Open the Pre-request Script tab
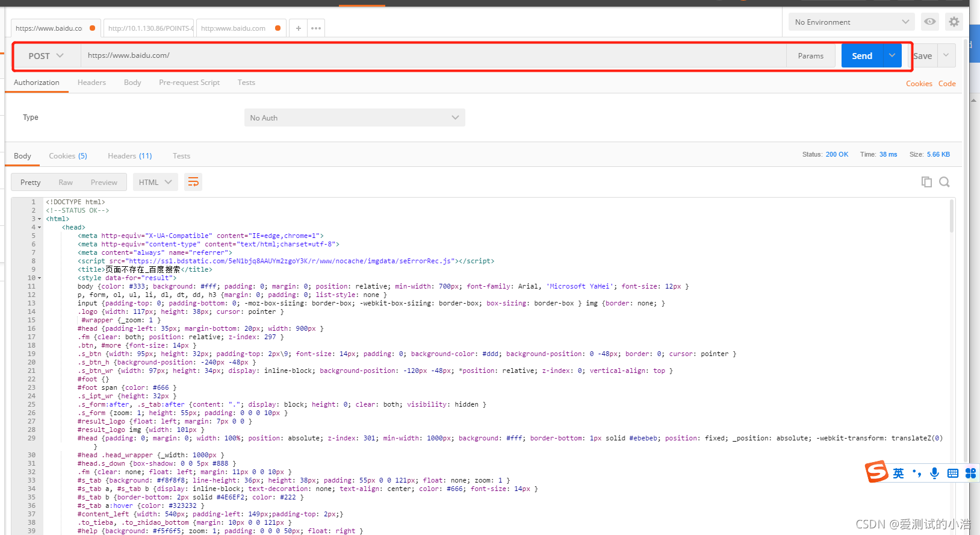The image size is (980, 535). pyautogui.click(x=189, y=83)
